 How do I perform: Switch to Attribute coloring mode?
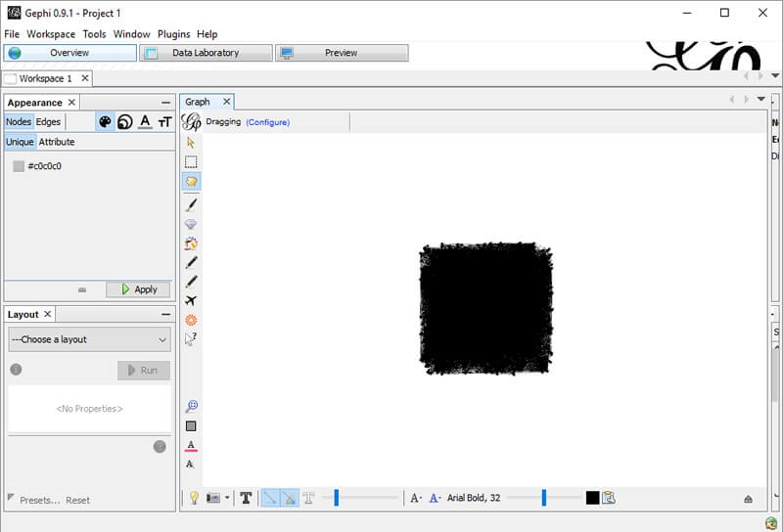[57, 142]
